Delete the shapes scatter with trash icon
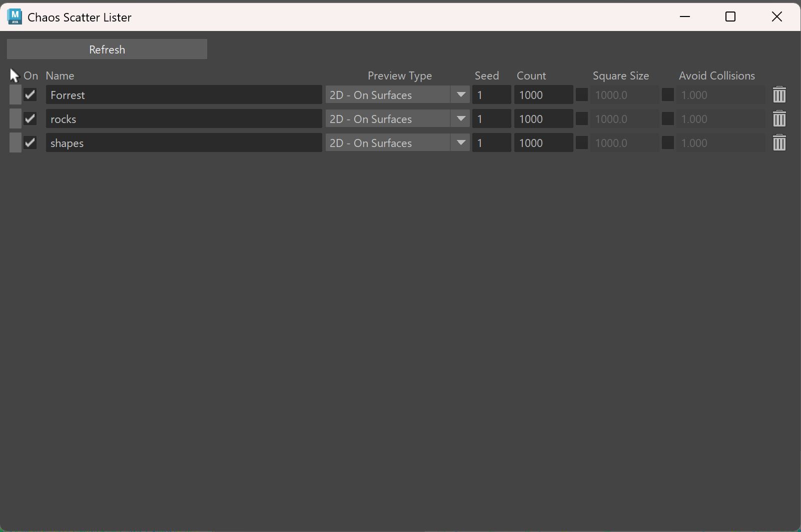801x532 pixels. [x=779, y=143]
